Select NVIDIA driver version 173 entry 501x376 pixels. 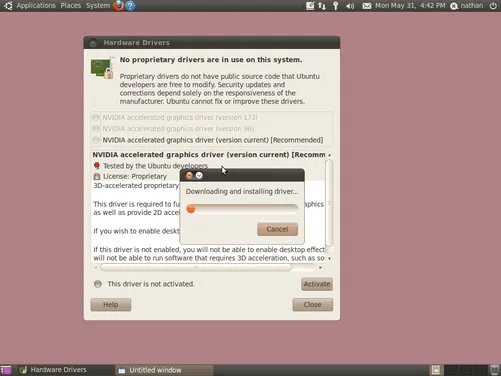click(212, 117)
